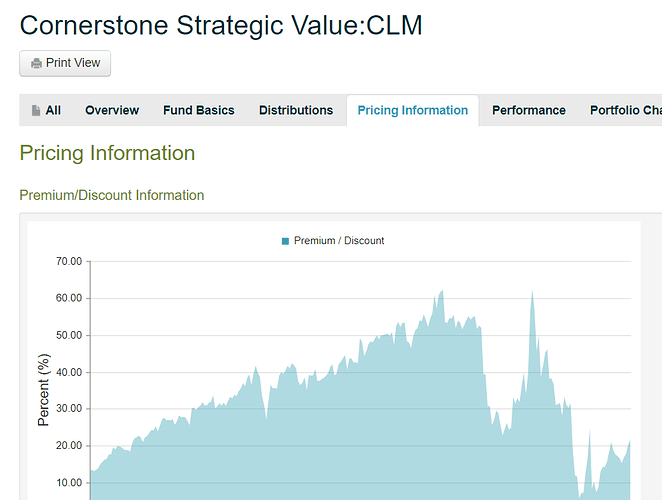Go to the Distributions tab
This screenshot has height=500, width=662.
tap(296, 110)
